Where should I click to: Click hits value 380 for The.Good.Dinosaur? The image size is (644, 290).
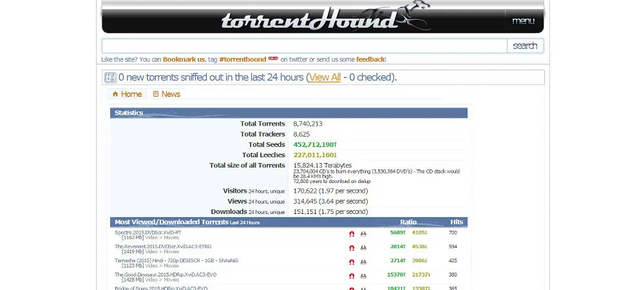[453, 275]
